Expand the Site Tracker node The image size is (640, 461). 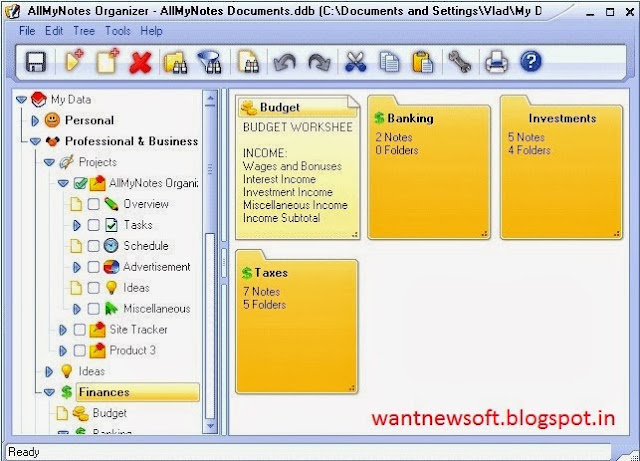pyautogui.click(x=62, y=330)
